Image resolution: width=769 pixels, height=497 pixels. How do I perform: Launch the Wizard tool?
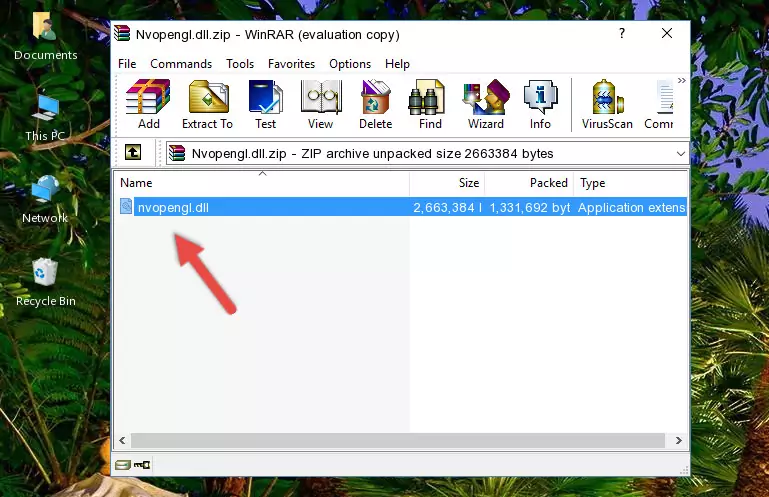click(x=486, y=105)
